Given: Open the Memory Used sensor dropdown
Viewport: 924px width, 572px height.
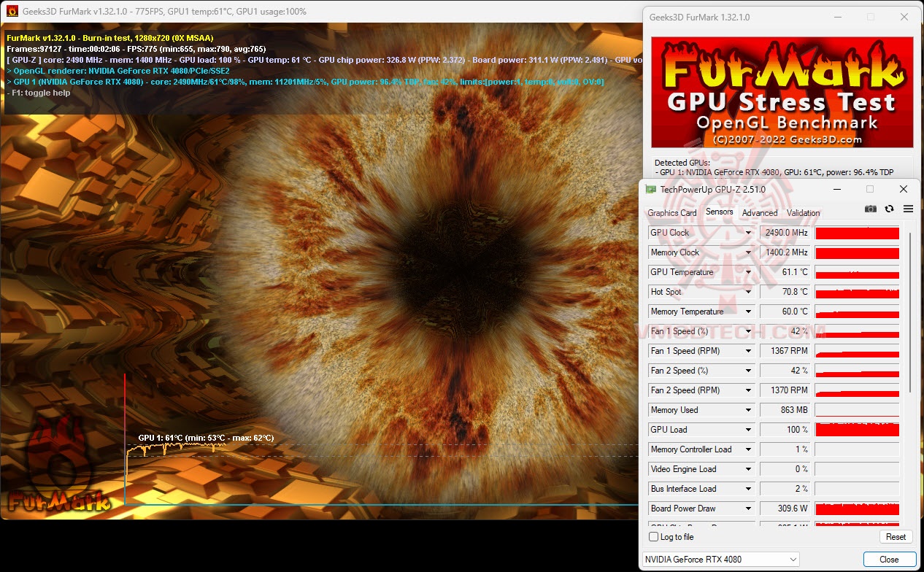Looking at the screenshot, I should (748, 410).
